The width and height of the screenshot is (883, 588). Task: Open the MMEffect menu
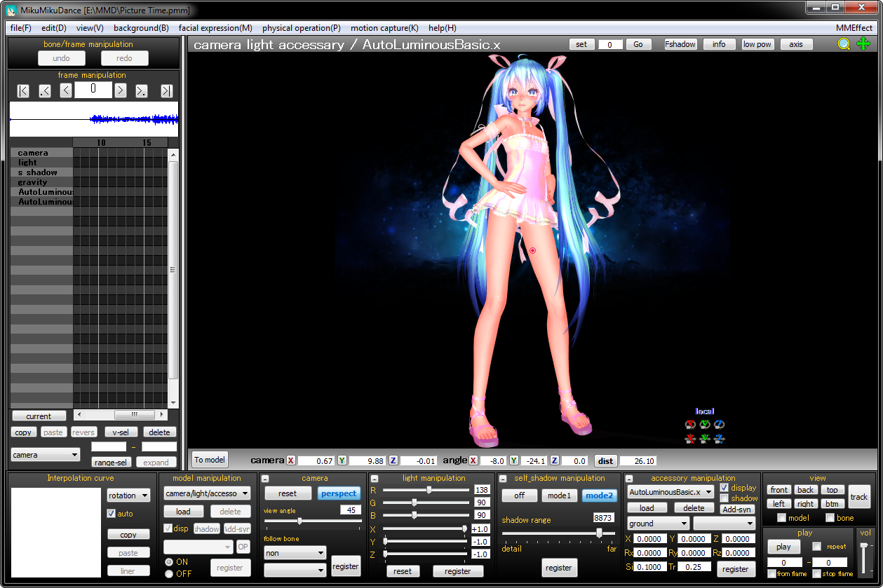coord(854,28)
